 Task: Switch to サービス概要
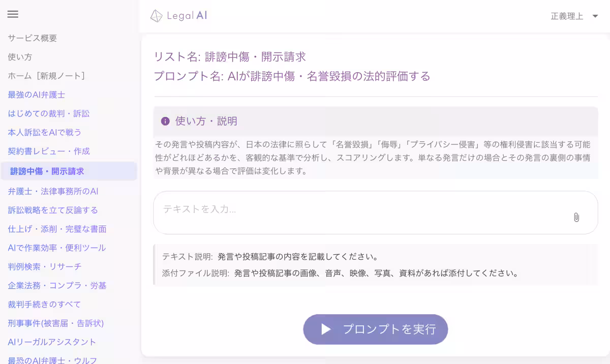[x=32, y=38]
